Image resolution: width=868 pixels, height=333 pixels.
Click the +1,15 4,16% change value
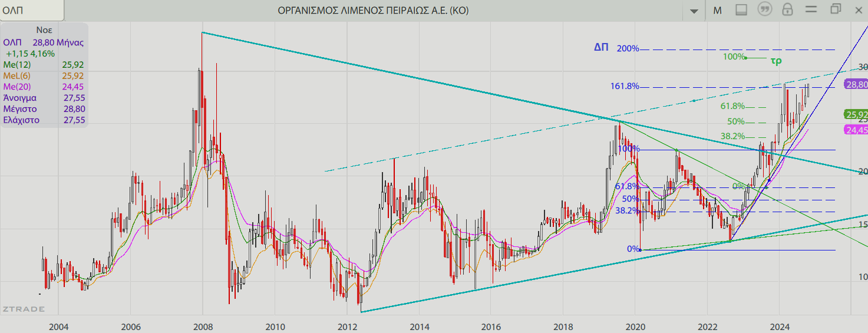point(31,54)
